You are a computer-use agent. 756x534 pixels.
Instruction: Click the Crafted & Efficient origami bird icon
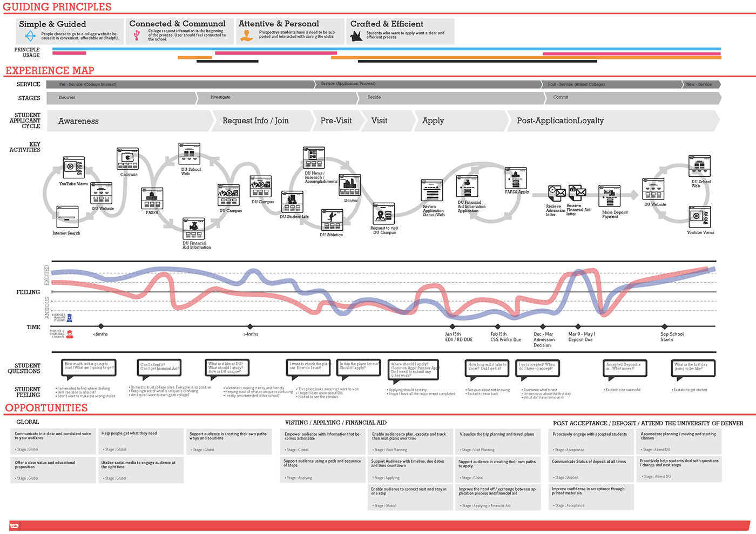(356, 36)
